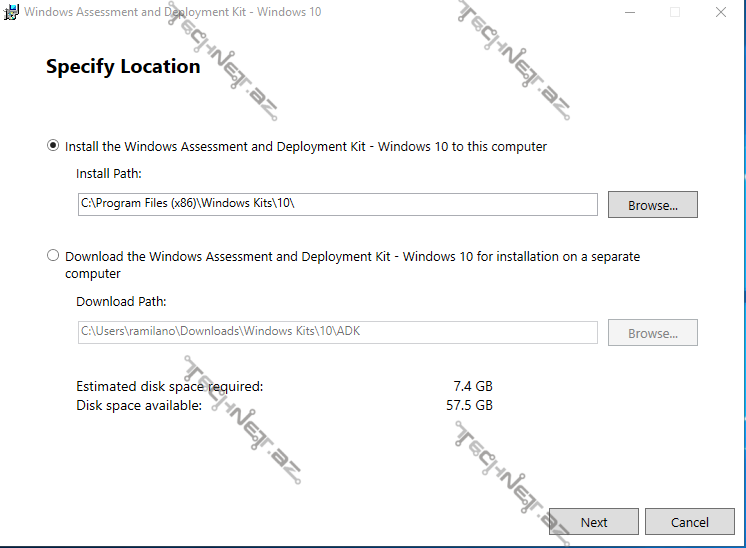This screenshot has height=548, width=746.
Task: Click the Download Path label
Action: (121, 301)
